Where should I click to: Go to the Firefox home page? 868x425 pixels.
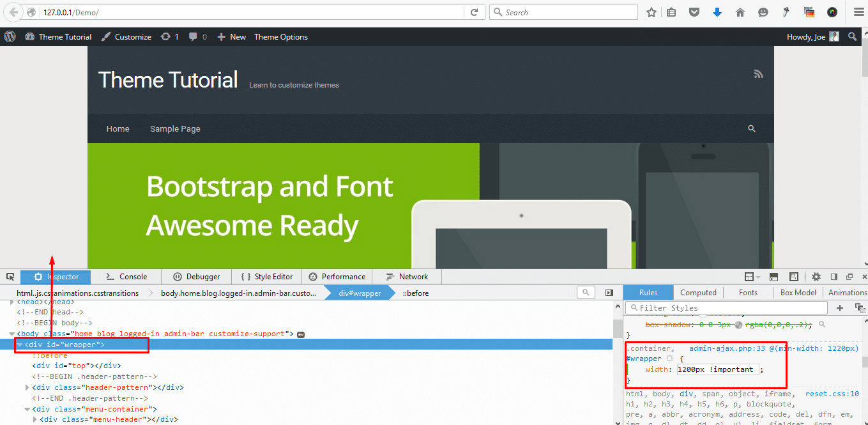click(x=740, y=12)
